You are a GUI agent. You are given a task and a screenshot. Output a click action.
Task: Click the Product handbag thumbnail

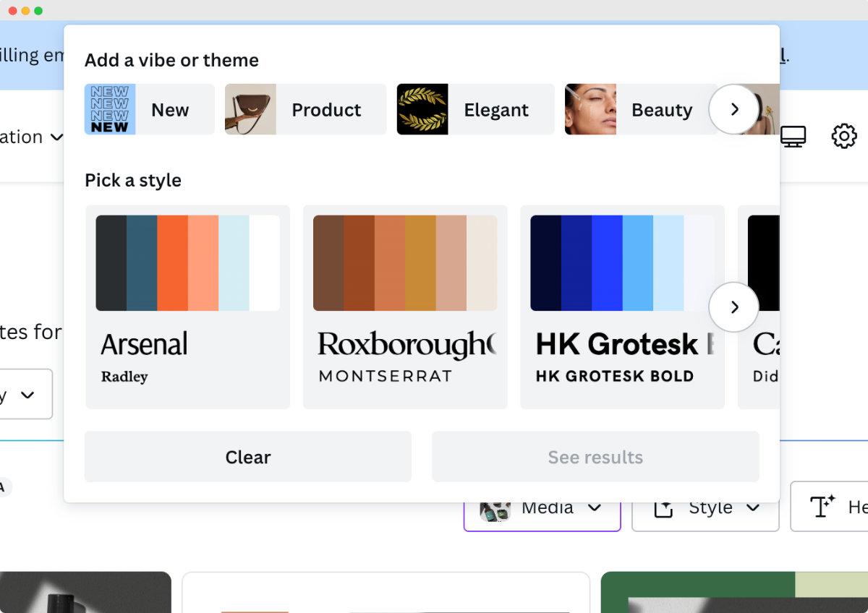250,109
